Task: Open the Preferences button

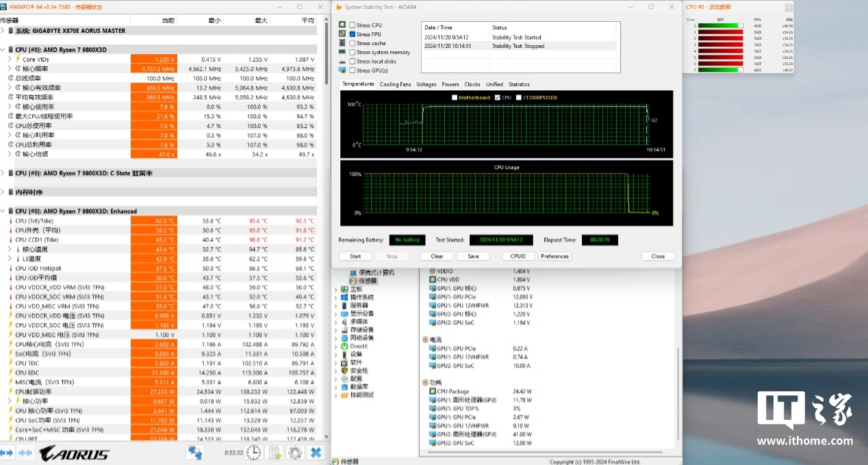Action: click(x=554, y=256)
